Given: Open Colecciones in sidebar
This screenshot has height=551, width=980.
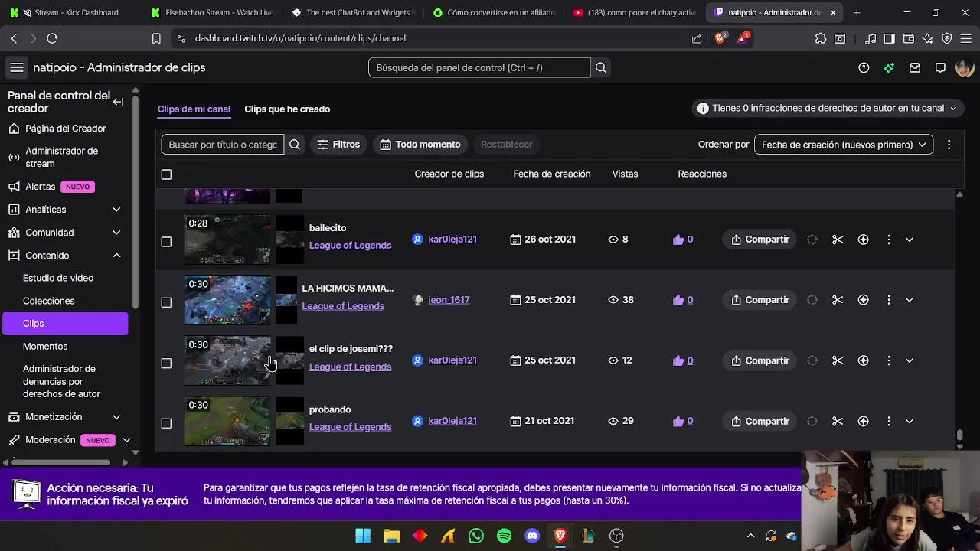Looking at the screenshot, I should (48, 301).
